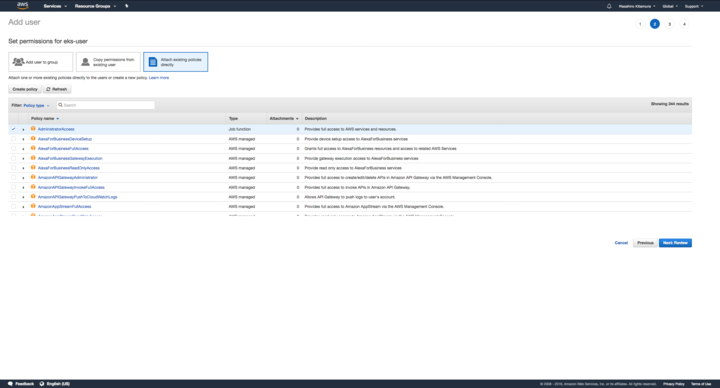Check the AmazonAPIGatewayAdministrator policy checkbox

(13, 177)
